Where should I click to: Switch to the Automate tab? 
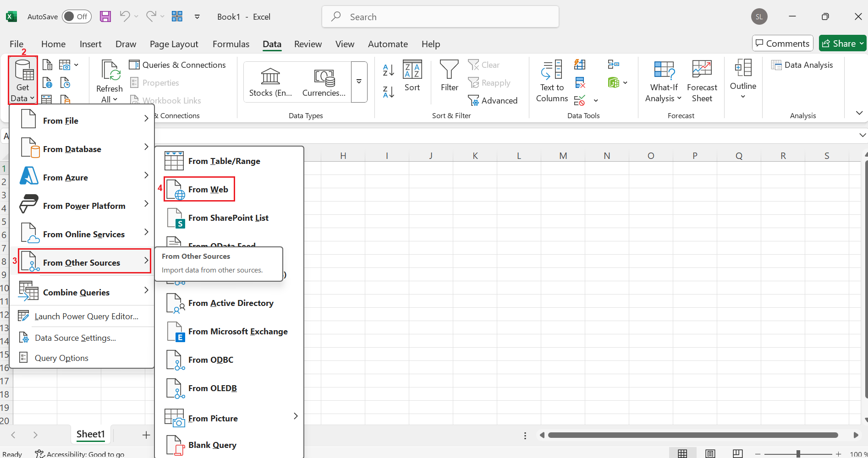click(388, 44)
